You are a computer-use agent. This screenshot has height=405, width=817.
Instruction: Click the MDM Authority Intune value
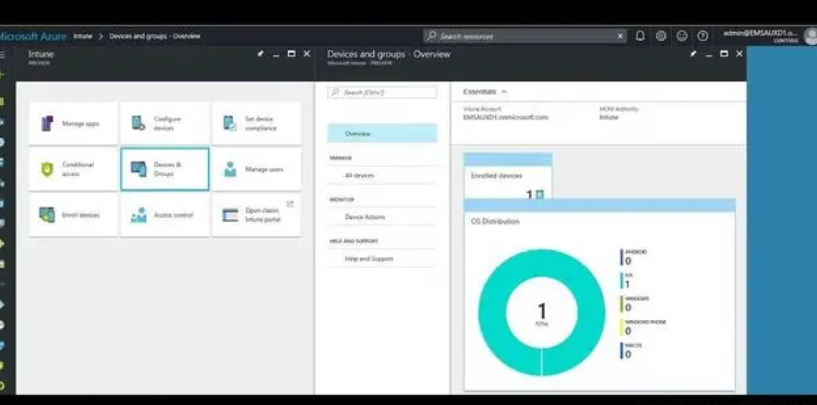point(609,117)
